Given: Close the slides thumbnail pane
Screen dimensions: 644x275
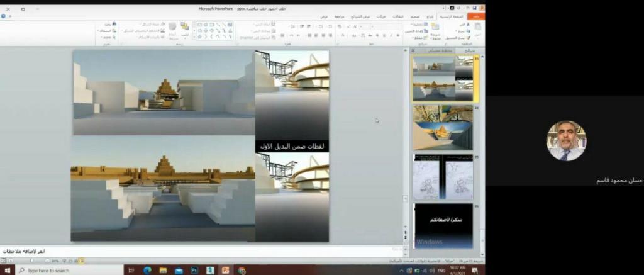Looking at the screenshot, I should (413, 50).
